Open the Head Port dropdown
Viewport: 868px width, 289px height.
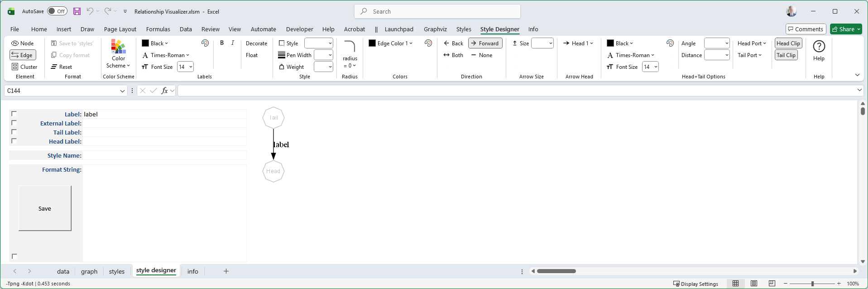point(752,43)
